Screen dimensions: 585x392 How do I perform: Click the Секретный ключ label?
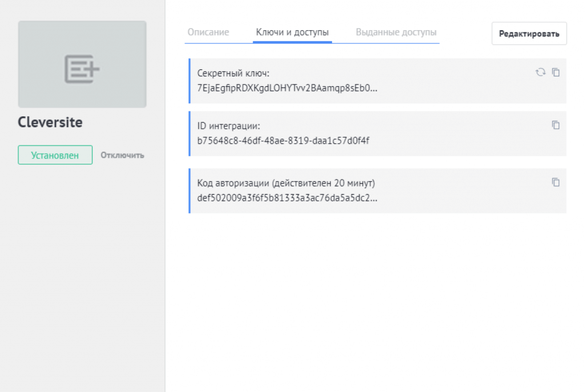point(233,73)
